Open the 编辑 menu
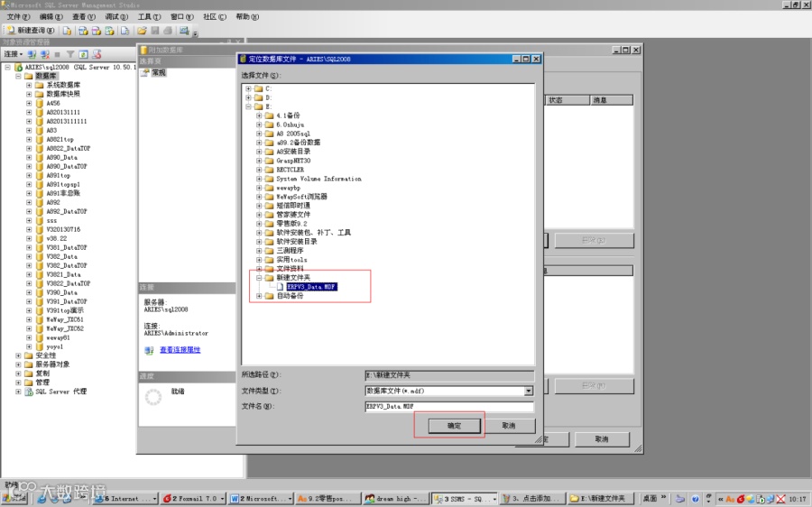Viewport: 812px width, 507px height. (x=51, y=16)
